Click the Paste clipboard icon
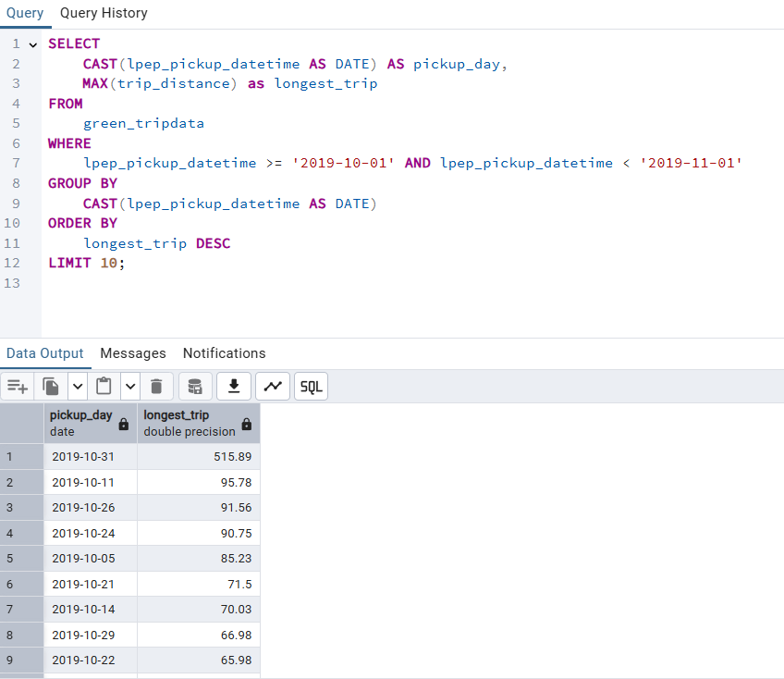The image size is (784, 679). click(104, 387)
